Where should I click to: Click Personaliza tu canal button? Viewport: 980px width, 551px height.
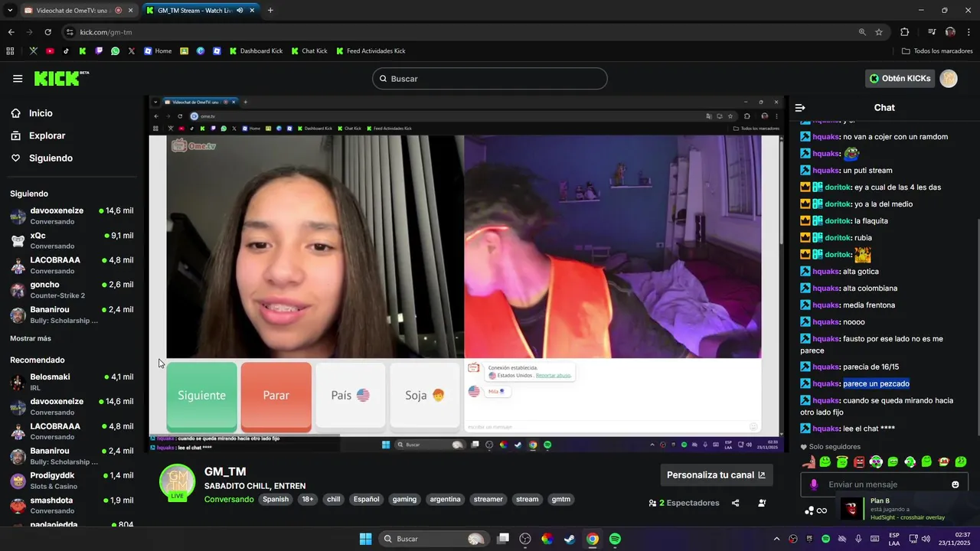point(716,474)
